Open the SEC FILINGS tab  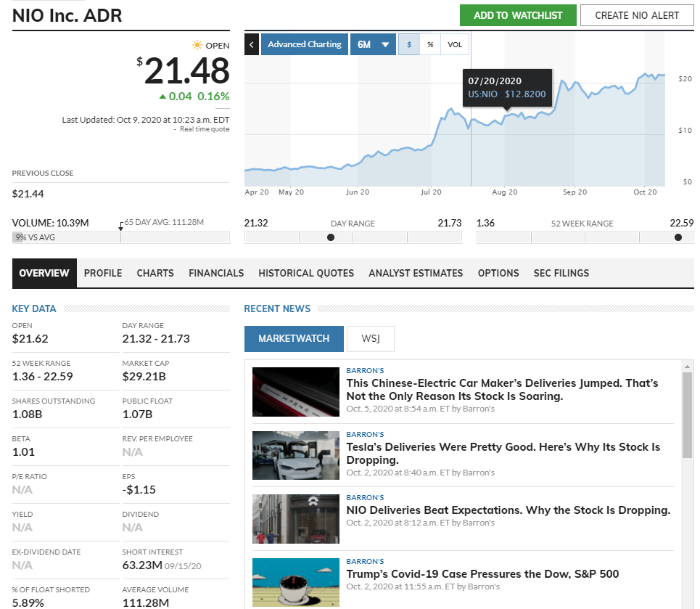pos(561,273)
